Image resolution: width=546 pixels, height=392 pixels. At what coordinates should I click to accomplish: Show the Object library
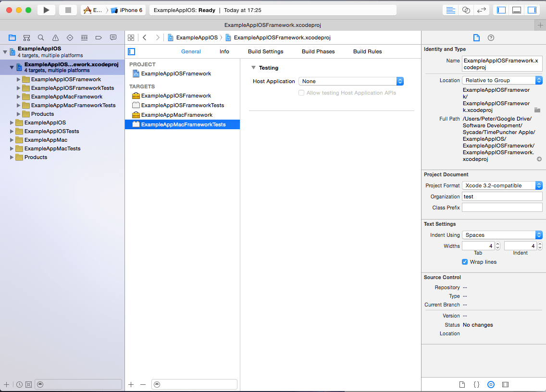pos(491,384)
